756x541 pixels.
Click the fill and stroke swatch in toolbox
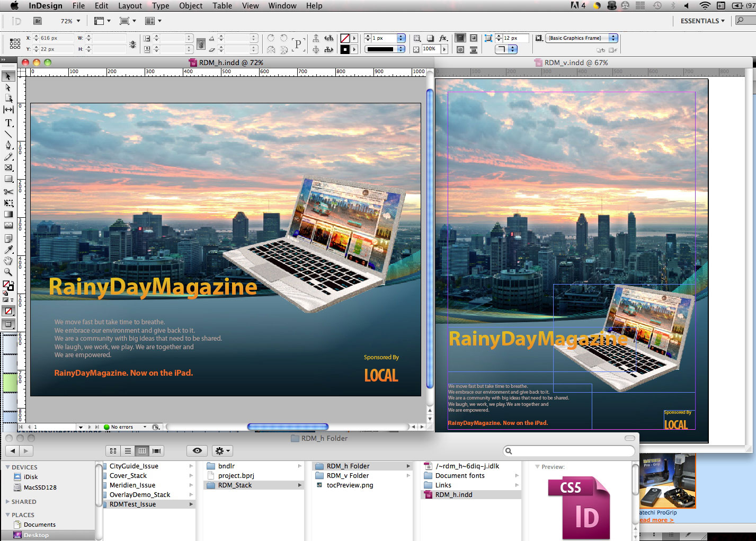8,287
